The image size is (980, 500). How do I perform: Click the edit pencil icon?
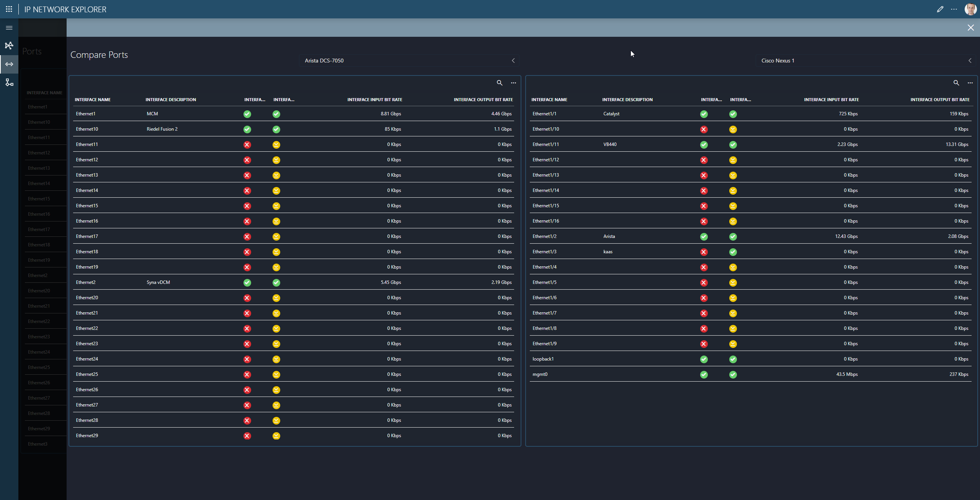click(940, 9)
